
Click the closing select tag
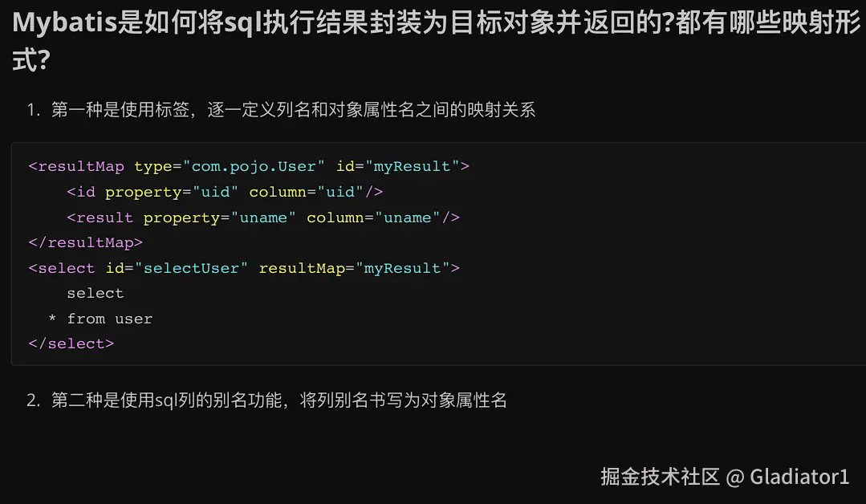point(71,344)
